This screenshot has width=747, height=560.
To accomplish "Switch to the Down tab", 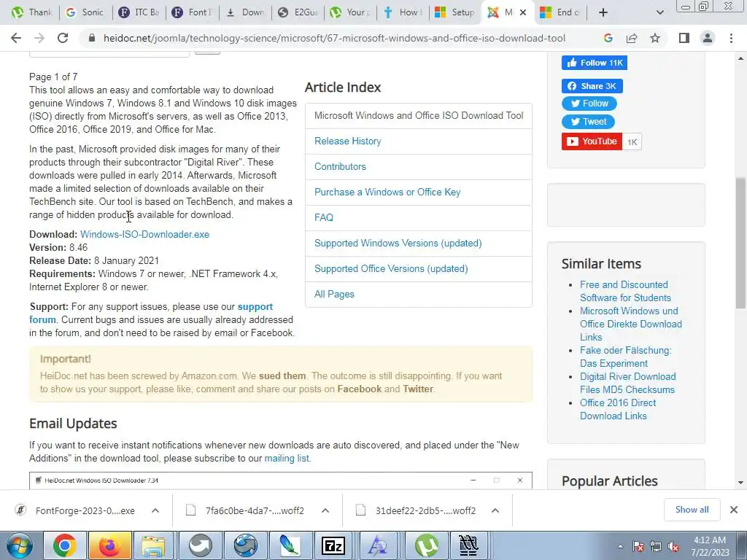I will point(245,12).
